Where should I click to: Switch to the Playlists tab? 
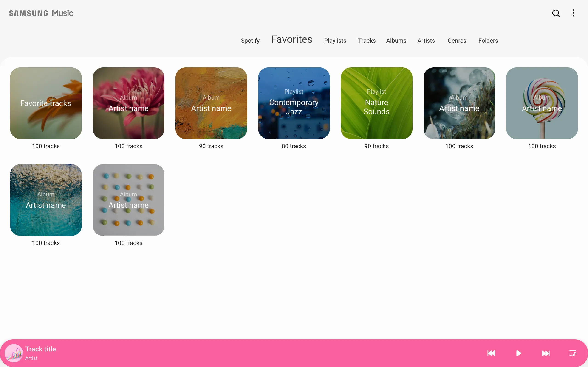[x=335, y=41]
